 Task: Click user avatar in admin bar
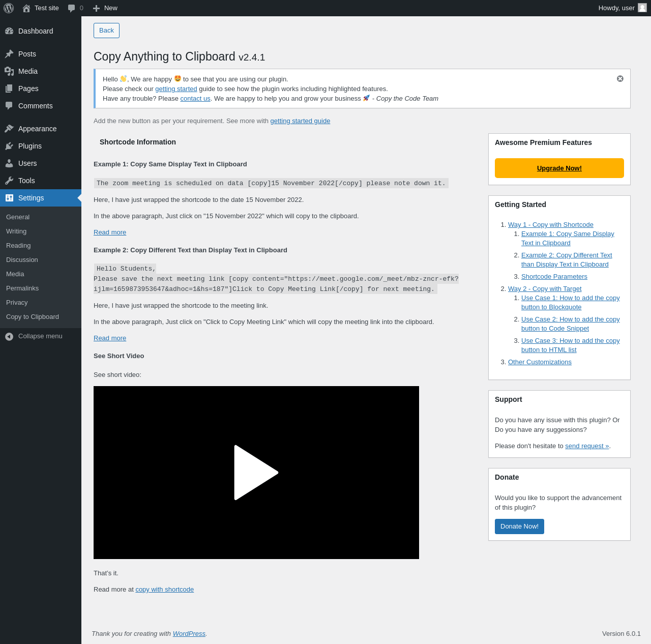(x=642, y=8)
